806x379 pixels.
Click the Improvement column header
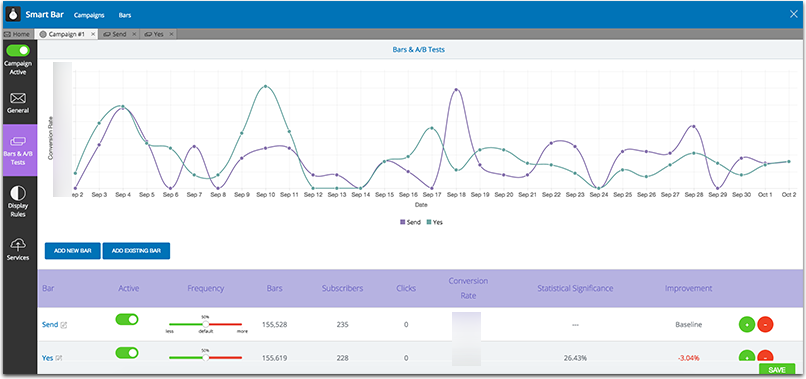688,288
